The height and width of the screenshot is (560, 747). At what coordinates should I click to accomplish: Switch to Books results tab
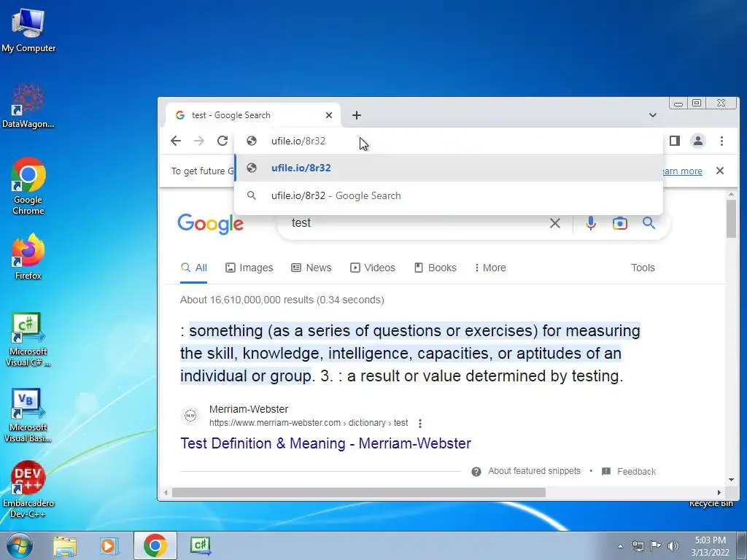[435, 268]
